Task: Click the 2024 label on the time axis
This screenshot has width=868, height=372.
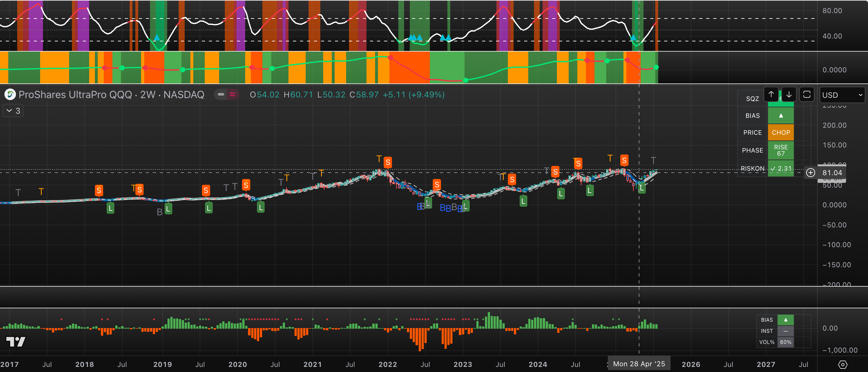Action: [538, 364]
